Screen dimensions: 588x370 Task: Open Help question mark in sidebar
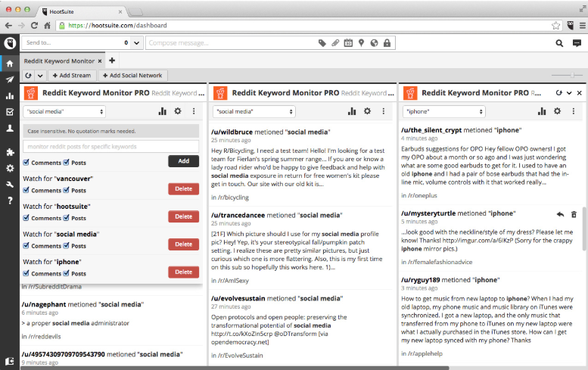click(10, 201)
